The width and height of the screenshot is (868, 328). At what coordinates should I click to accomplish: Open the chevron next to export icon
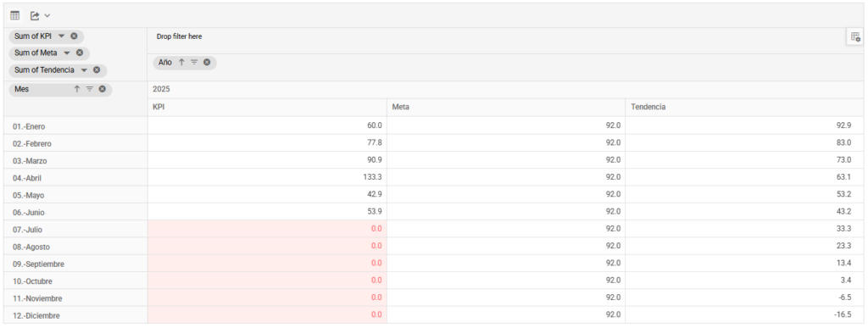[47, 15]
